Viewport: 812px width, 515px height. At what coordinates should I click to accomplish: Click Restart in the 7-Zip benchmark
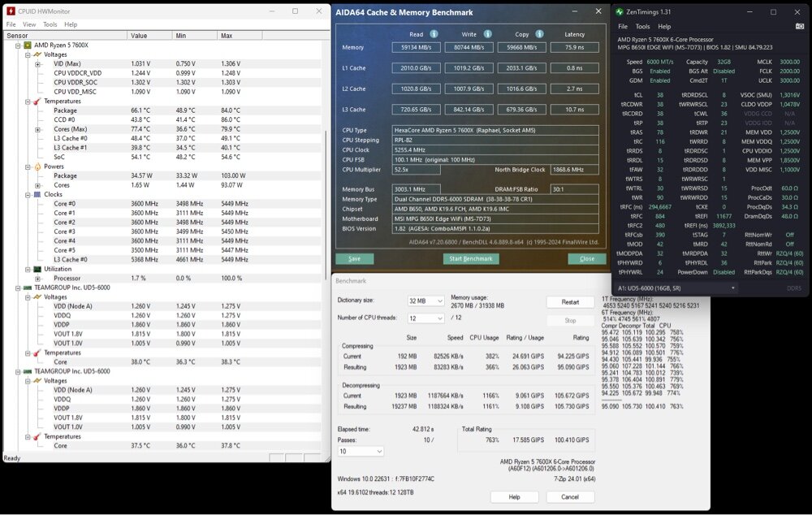click(x=570, y=302)
